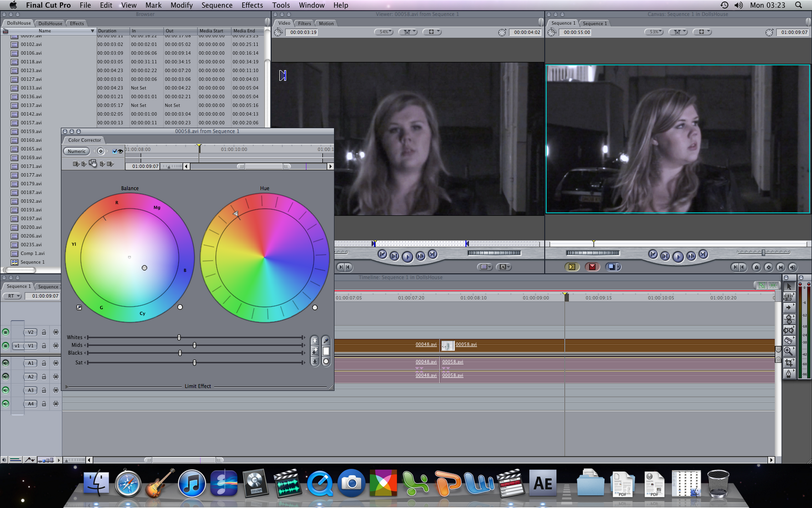Viewport: 812px width, 508px height.
Task: Select the Pen tool in tool palette
Action: 789,373
